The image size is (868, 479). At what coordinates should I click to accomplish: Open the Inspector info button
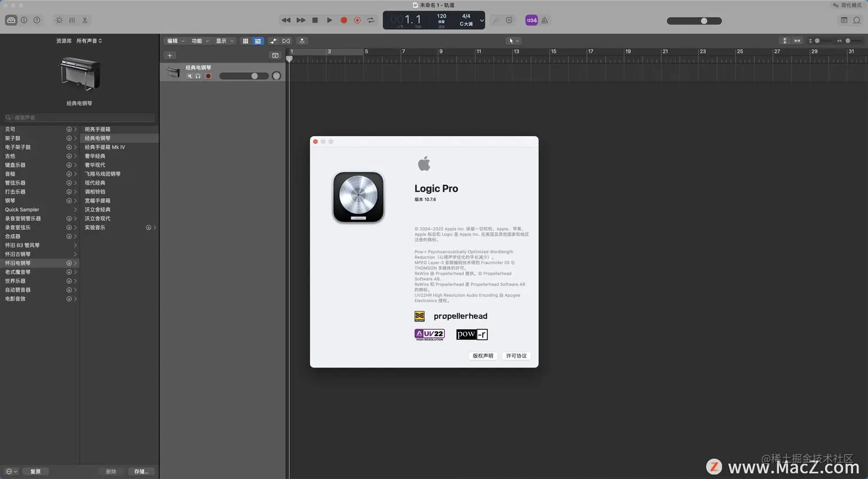point(24,20)
